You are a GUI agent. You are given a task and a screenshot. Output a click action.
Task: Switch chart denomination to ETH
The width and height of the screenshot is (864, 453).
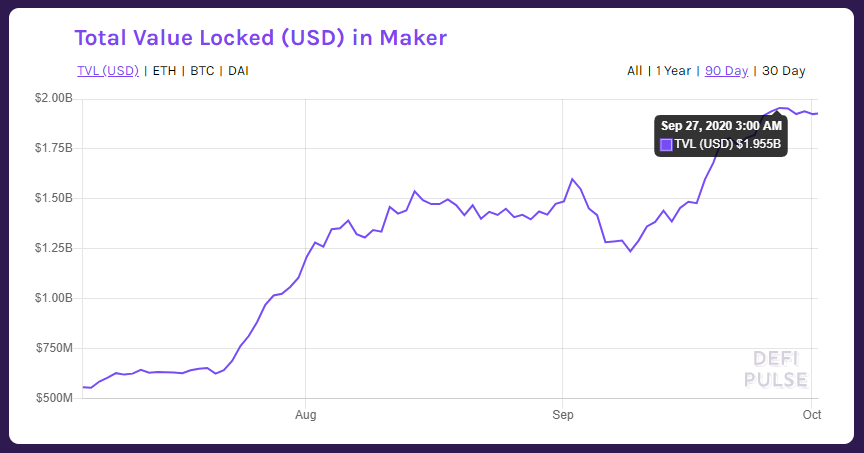(x=164, y=71)
